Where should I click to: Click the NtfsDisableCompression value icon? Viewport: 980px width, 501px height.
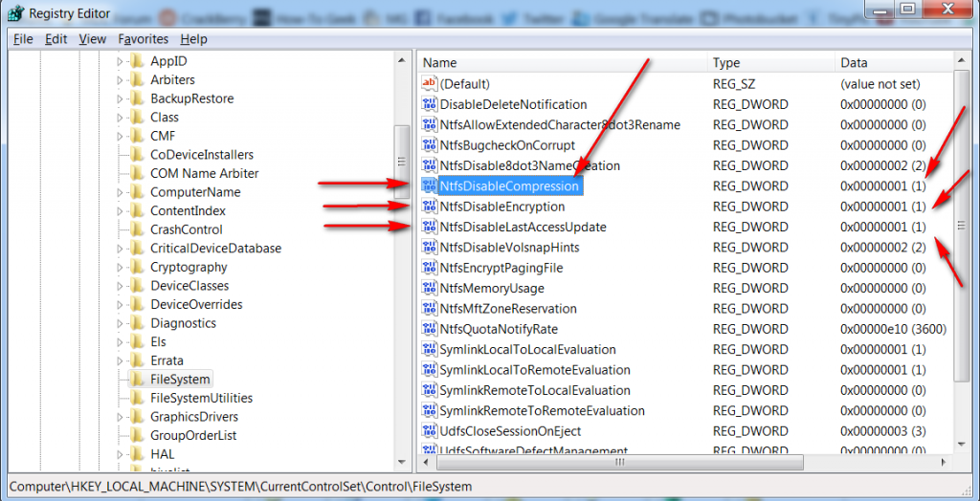tap(430, 185)
